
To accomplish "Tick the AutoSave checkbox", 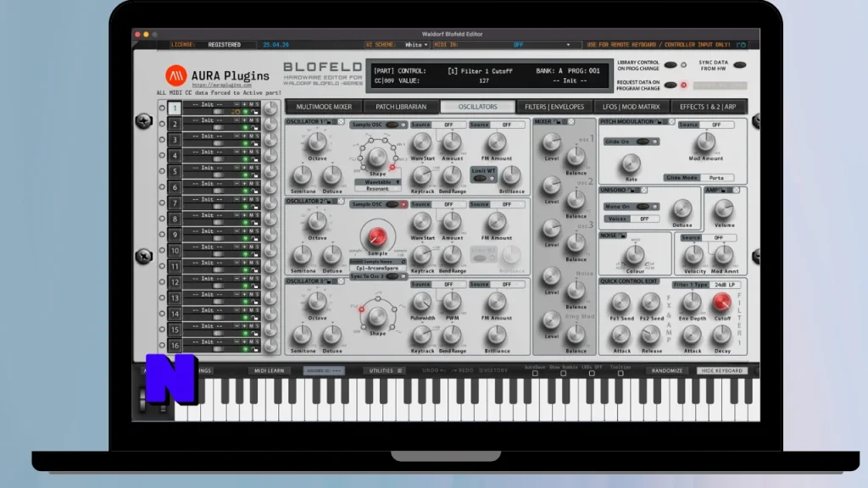I will click(535, 374).
